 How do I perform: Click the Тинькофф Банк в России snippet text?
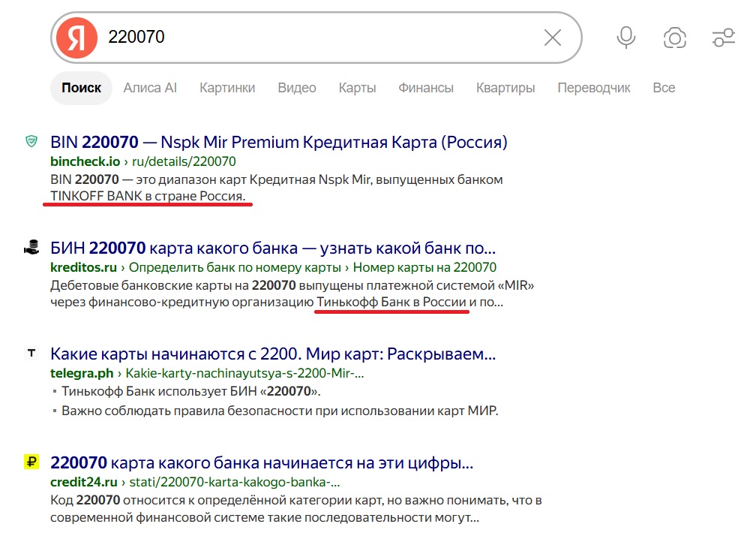coord(391,302)
